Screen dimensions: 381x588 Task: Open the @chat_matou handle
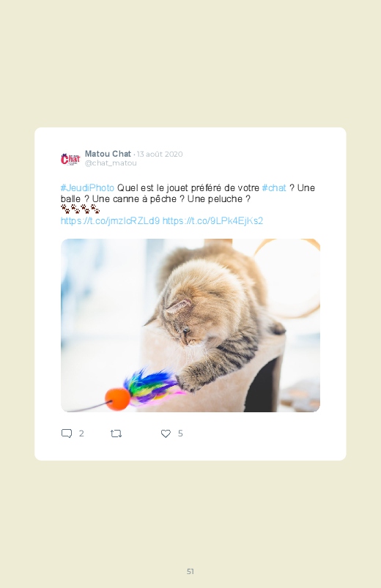(x=111, y=163)
